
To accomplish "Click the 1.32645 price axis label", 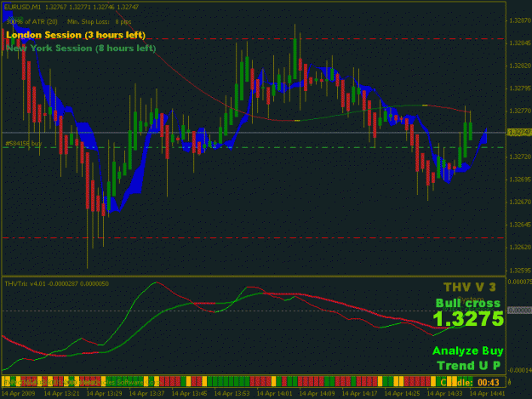I will point(520,225).
